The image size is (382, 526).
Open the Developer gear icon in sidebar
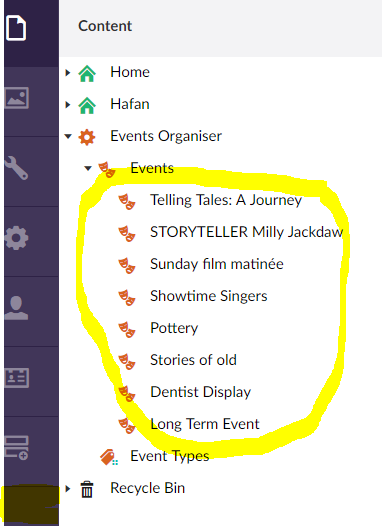[16, 238]
